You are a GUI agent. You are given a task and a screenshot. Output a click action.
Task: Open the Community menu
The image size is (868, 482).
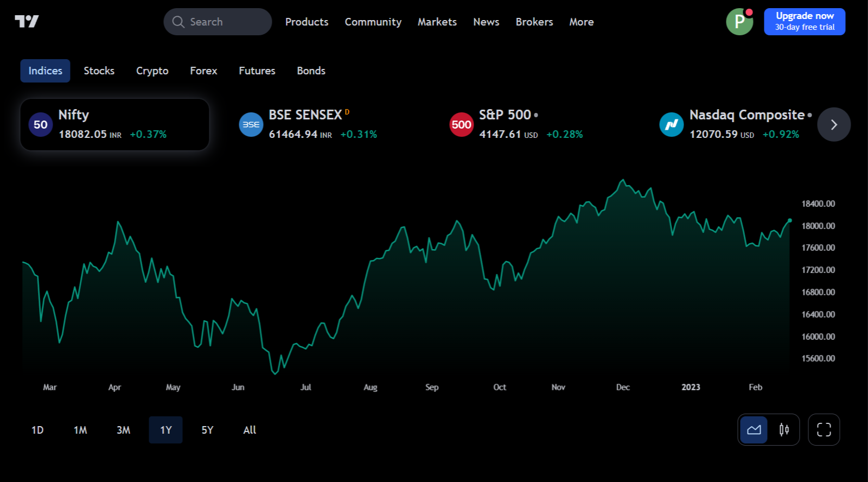(x=373, y=22)
